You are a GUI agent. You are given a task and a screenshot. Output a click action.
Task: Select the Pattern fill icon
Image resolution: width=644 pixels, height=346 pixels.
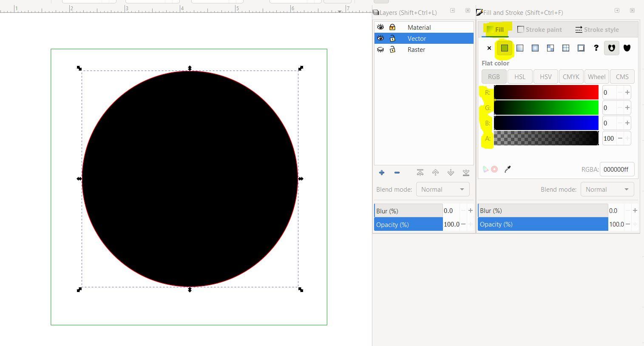click(x=566, y=48)
